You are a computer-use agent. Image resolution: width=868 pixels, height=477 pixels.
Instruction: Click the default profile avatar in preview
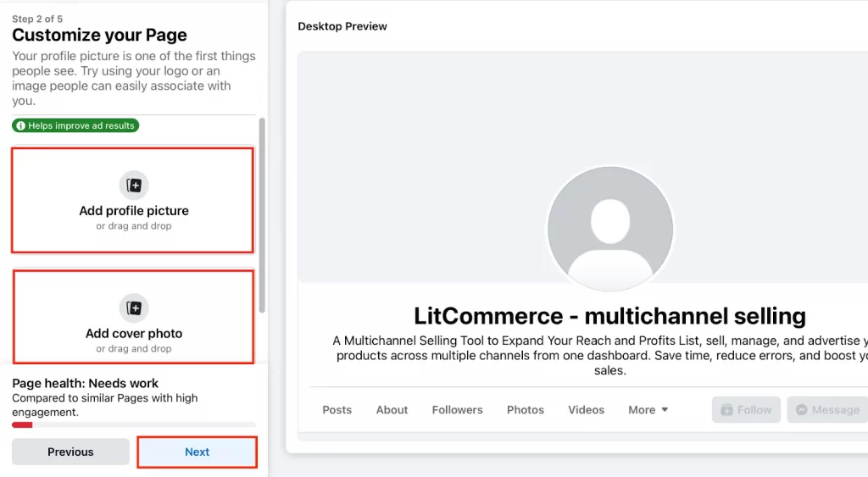[x=610, y=229]
